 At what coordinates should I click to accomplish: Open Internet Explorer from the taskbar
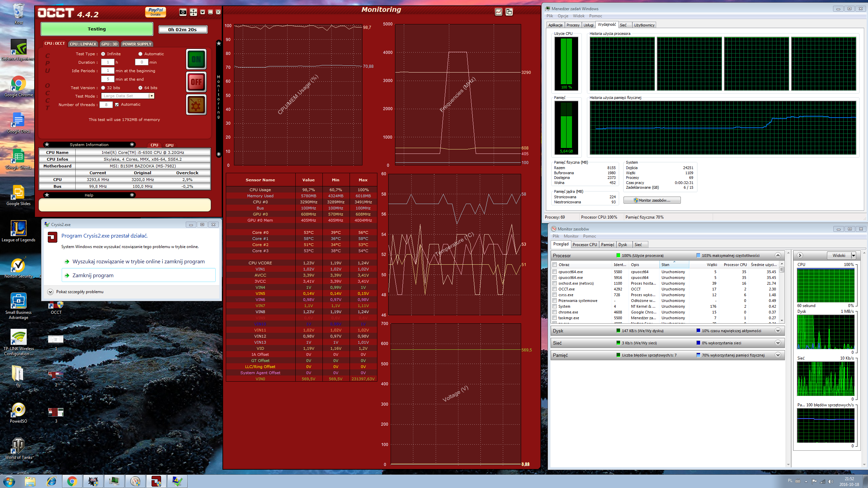tap(51, 481)
